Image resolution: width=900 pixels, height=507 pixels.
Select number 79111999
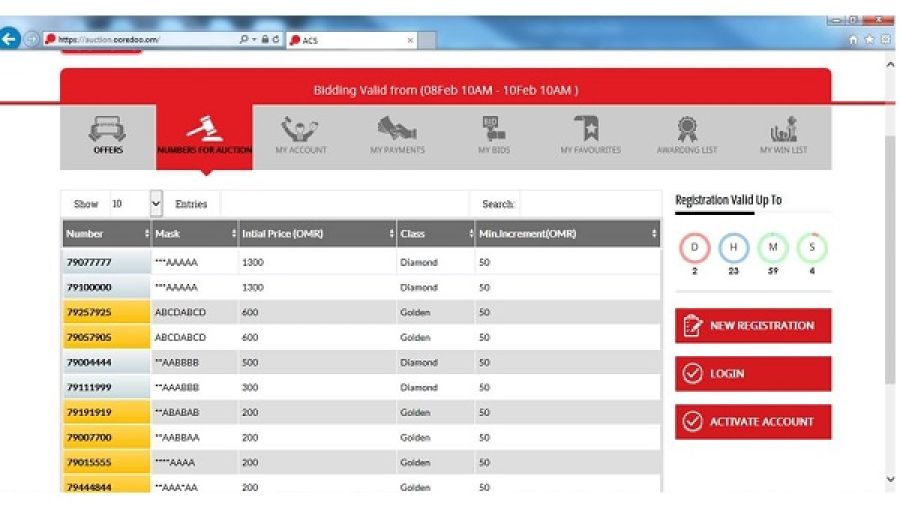click(x=89, y=387)
